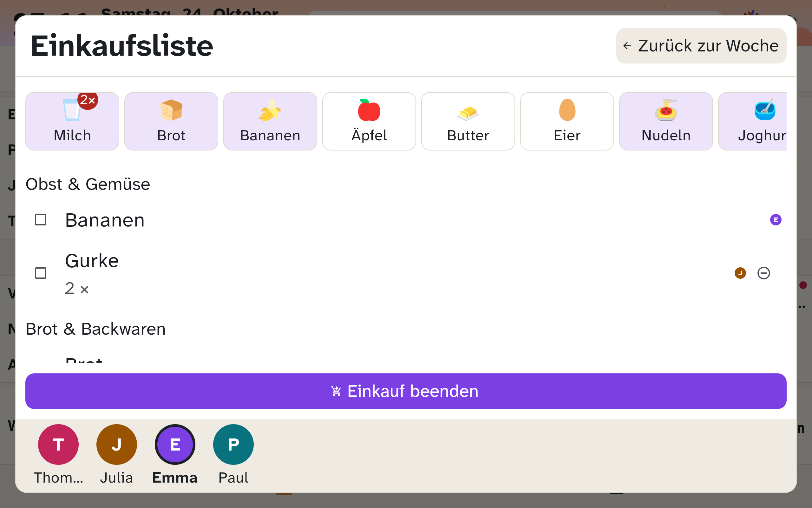Check off Bananen in the list
The height and width of the screenshot is (508, 812).
[41, 220]
